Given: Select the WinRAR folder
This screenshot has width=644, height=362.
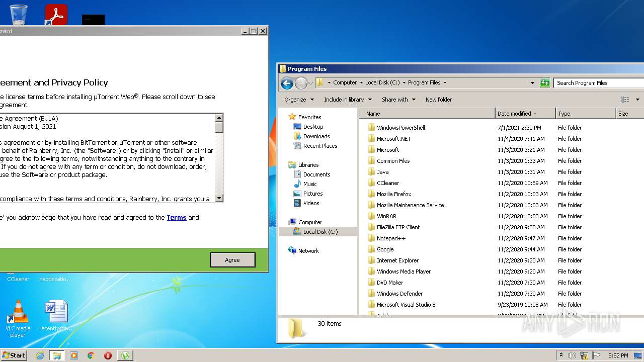Looking at the screenshot, I should click(386, 216).
